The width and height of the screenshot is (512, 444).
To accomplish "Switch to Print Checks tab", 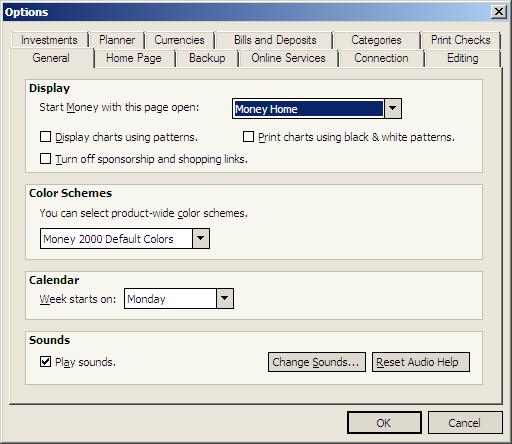I will (460, 40).
